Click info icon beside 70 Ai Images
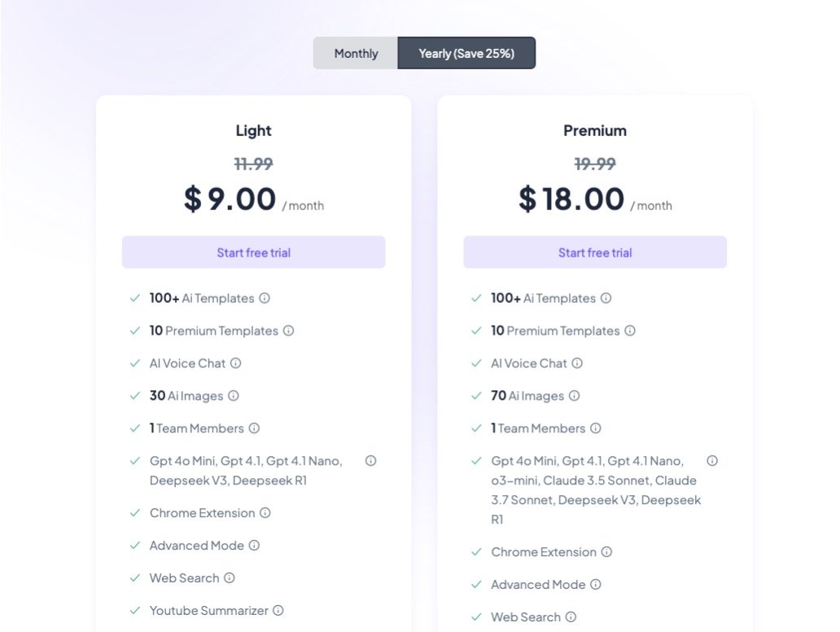Viewport: 840px width, 632px height. [x=575, y=396]
